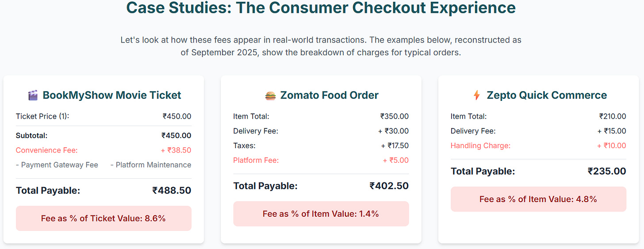This screenshot has width=644, height=249.
Task: Click the Fee as % of Ticket Value 8.6% box
Action: (103, 218)
